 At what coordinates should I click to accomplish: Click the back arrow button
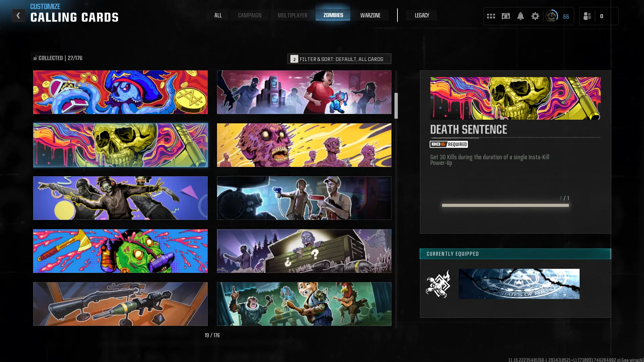tap(18, 15)
